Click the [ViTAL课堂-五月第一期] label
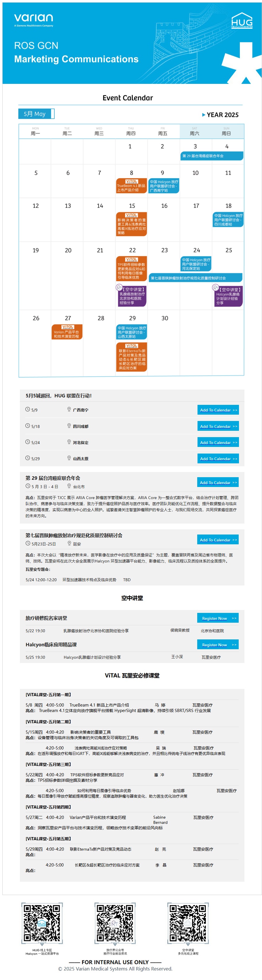The width and height of the screenshot is (262, 980). pyautogui.click(x=48, y=694)
